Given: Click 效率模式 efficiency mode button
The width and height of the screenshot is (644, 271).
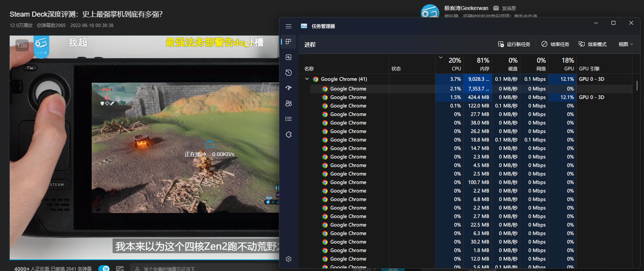Looking at the screenshot, I should [593, 44].
